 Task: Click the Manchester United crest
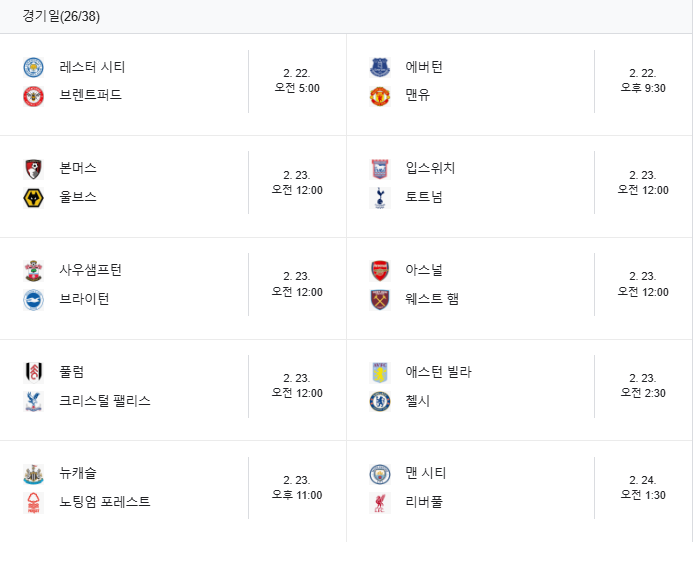click(x=380, y=96)
